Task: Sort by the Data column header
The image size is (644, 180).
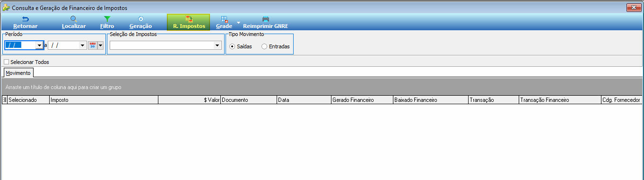Action: [x=304, y=100]
